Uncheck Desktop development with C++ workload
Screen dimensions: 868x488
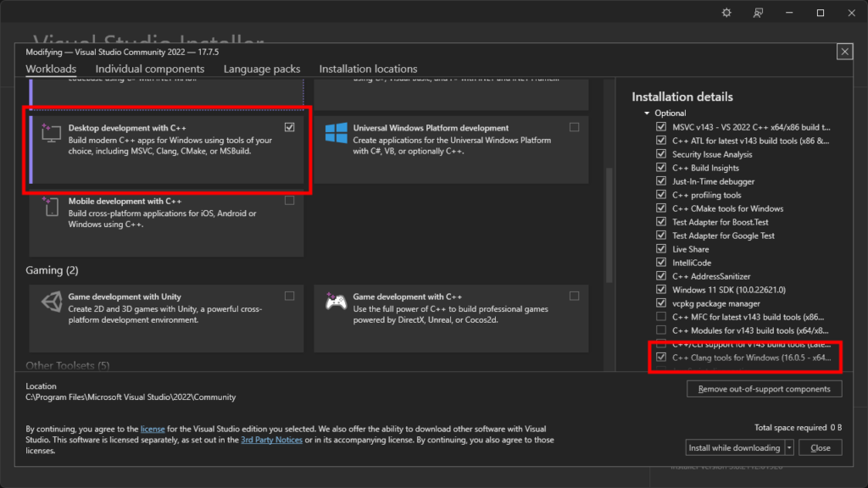(290, 127)
